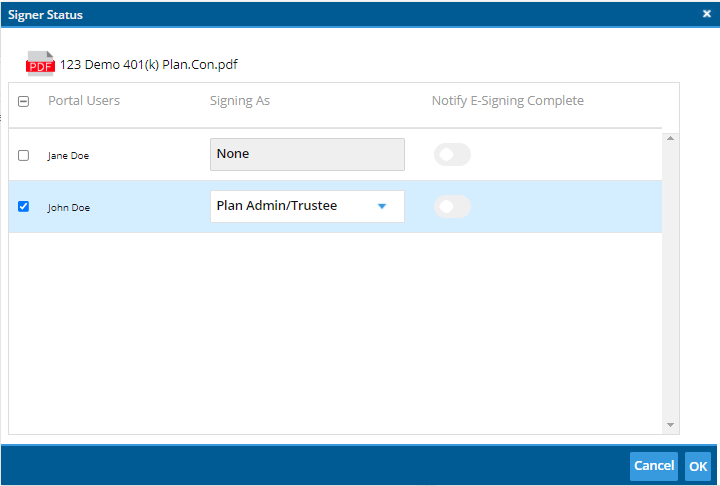Viewport: 720px width, 486px height.
Task: Select the Jane Doe user name
Action: tap(68, 156)
